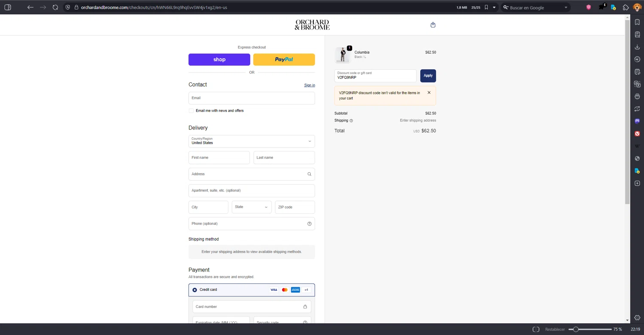Image resolution: width=644 pixels, height=335 pixels.
Task: Open the Downloads side panel
Action: click(637, 47)
